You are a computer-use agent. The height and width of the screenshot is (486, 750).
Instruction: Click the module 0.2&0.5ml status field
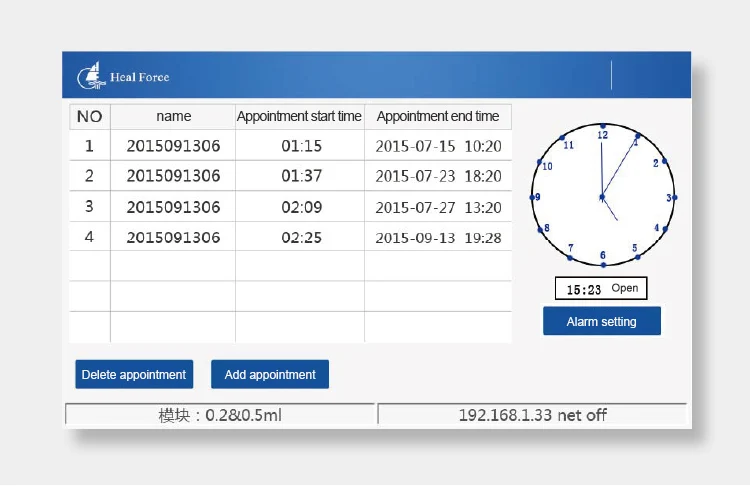(x=220, y=415)
